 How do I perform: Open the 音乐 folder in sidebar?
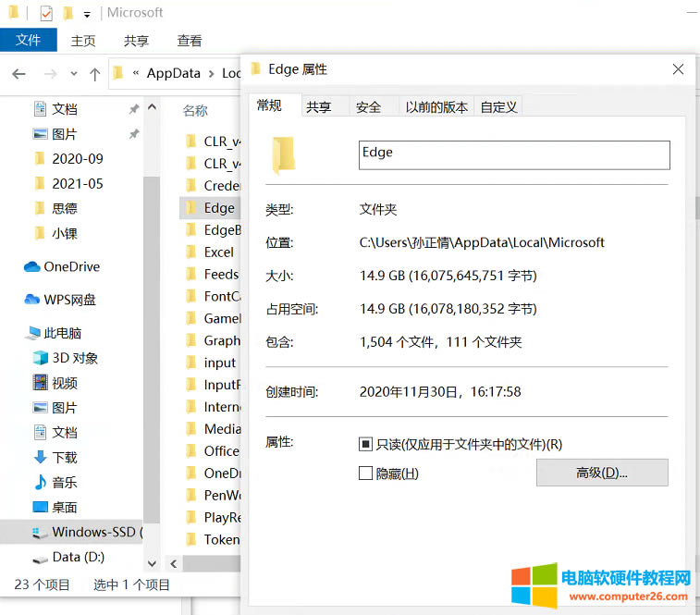point(64,482)
